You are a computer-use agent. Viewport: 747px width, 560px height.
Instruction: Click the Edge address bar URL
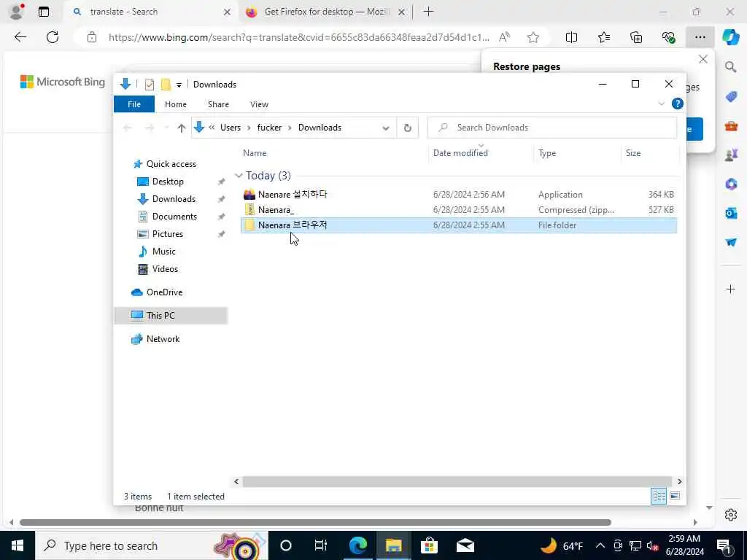pyautogui.click(x=298, y=37)
